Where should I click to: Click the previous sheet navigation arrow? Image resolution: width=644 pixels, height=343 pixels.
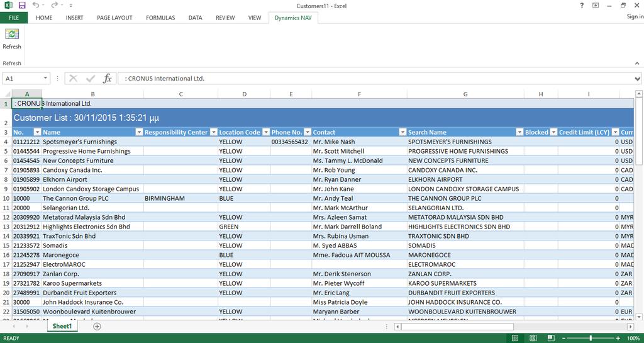pyautogui.click(x=14, y=326)
